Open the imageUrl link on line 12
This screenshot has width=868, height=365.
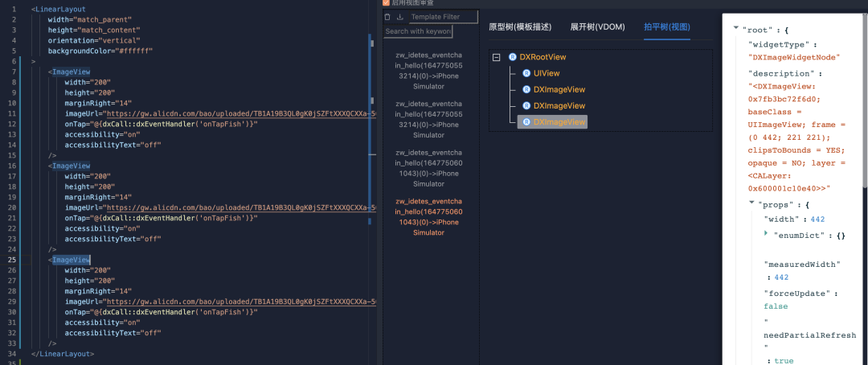click(241, 115)
